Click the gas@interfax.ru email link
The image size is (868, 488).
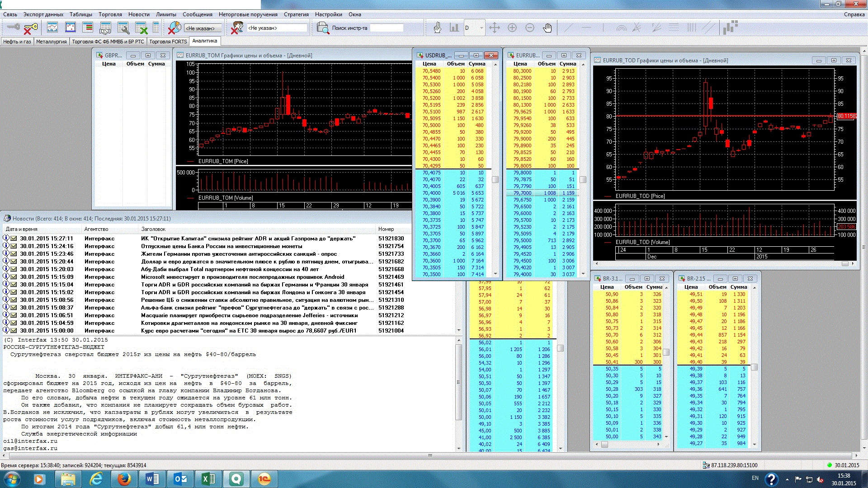[x=30, y=448]
